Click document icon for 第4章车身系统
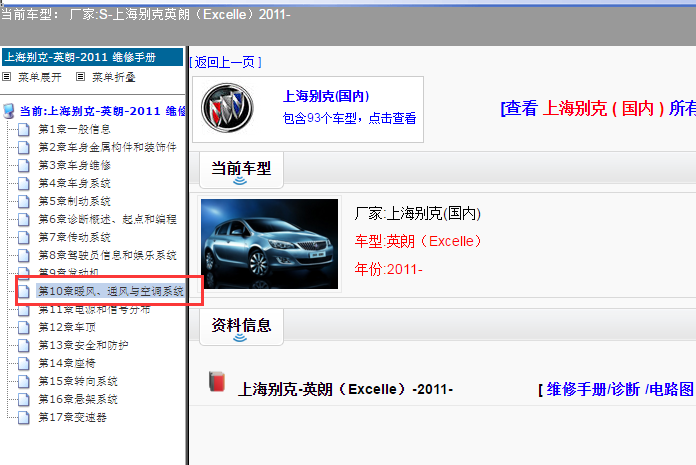Image resolution: width=696 pixels, height=465 pixels. [24, 184]
